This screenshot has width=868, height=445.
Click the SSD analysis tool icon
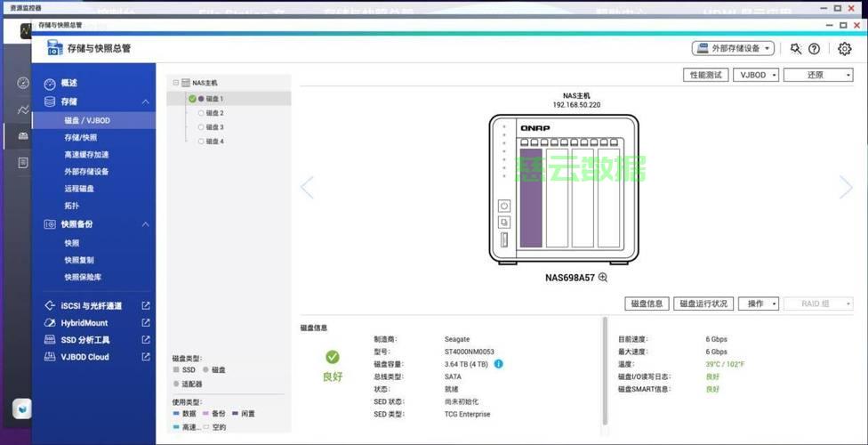point(50,340)
